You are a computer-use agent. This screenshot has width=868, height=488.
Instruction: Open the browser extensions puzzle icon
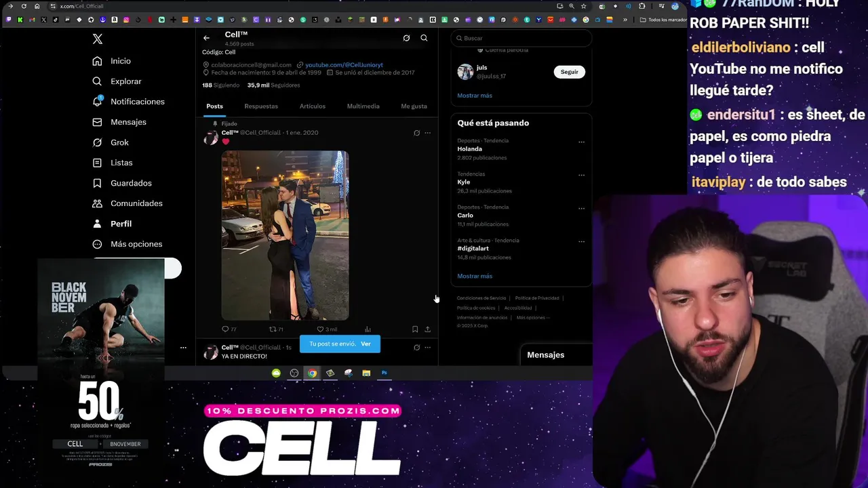(642, 6)
